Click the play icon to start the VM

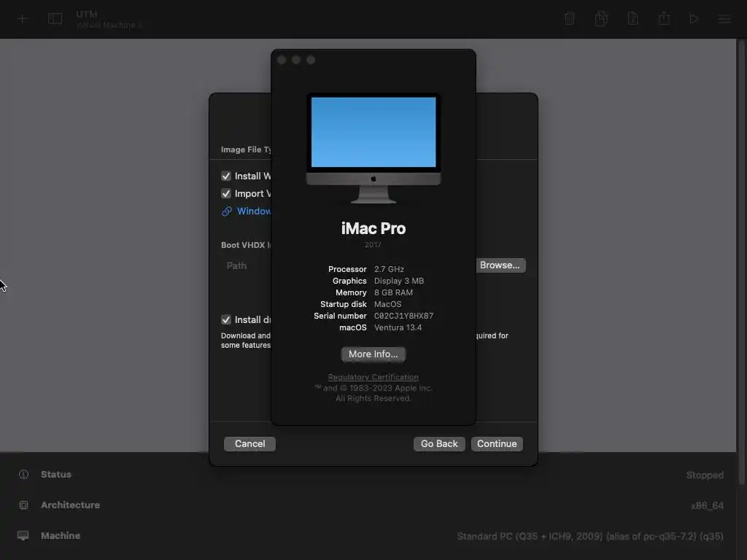pos(694,18)
